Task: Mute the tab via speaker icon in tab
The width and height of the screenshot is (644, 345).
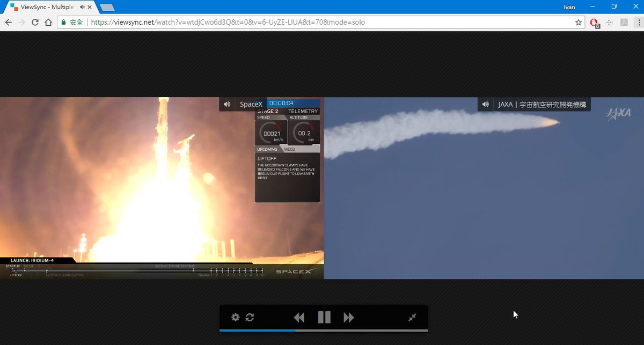Action: [82, 7]
